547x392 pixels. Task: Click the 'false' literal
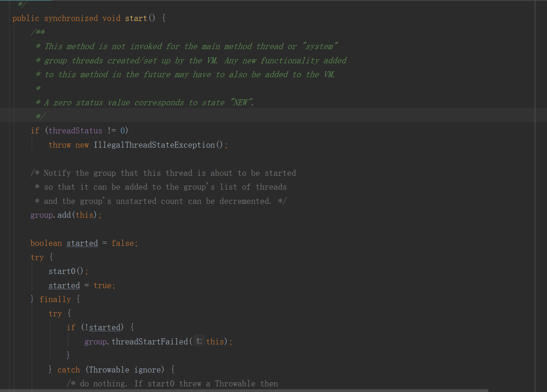(x=123, y=243)
